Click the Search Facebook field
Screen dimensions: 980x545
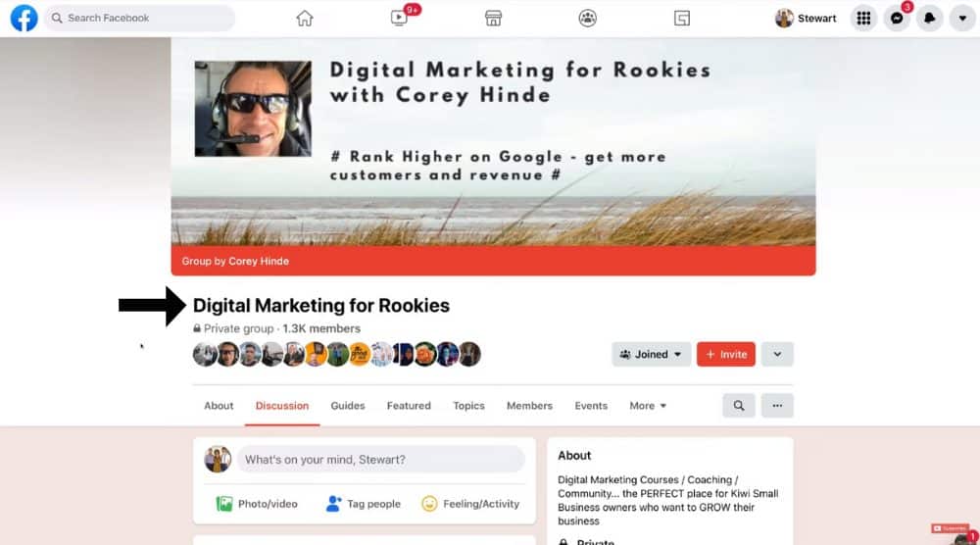[x=139, y=18]
